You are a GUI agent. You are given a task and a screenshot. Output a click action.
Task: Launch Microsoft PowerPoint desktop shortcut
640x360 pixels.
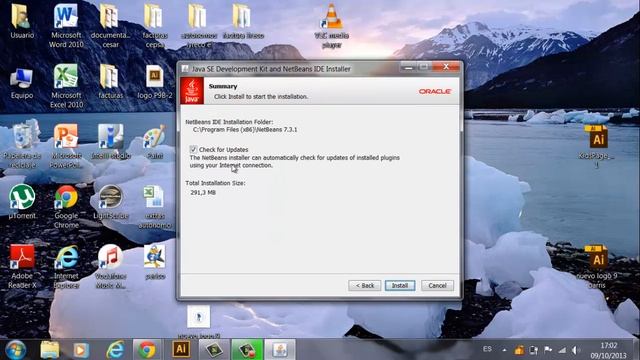[x=66, y=146]
